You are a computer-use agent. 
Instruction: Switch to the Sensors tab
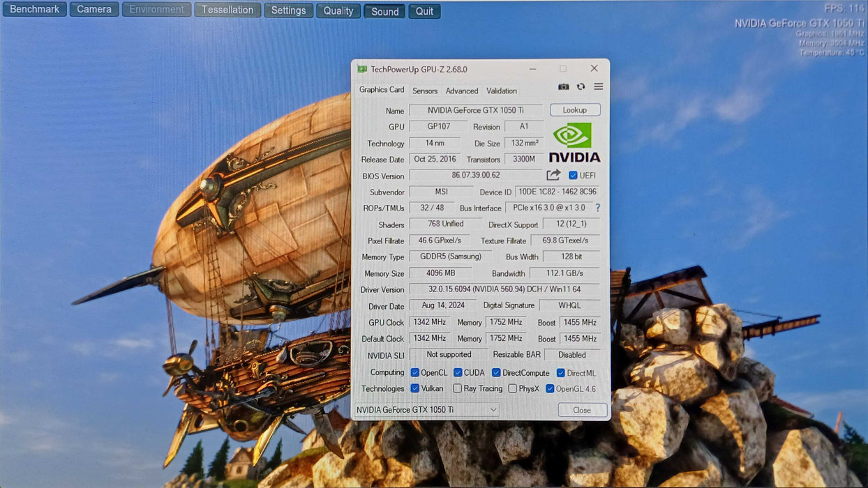tap(425, 91)
